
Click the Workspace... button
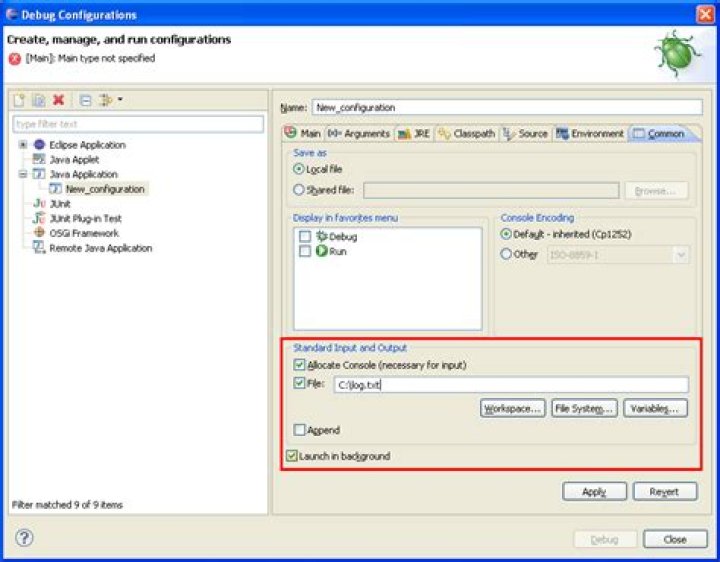tap(512, 408)
